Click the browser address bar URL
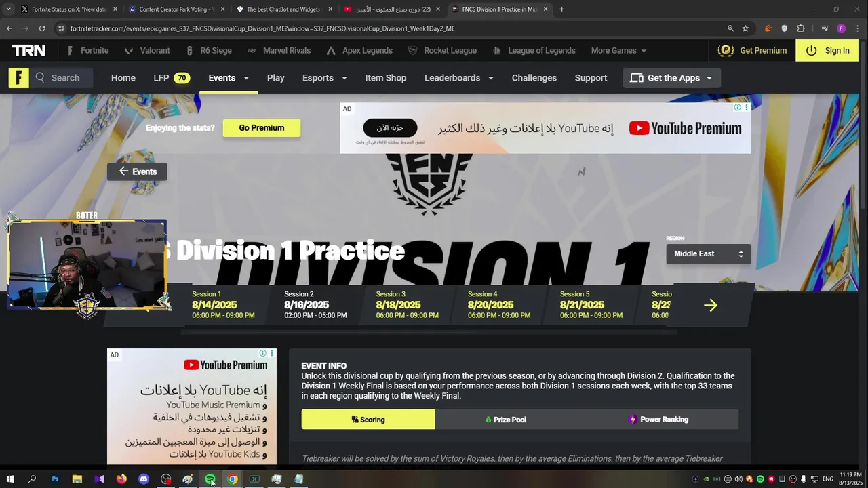The image size is (868, 488). click(x=262, y=28)
